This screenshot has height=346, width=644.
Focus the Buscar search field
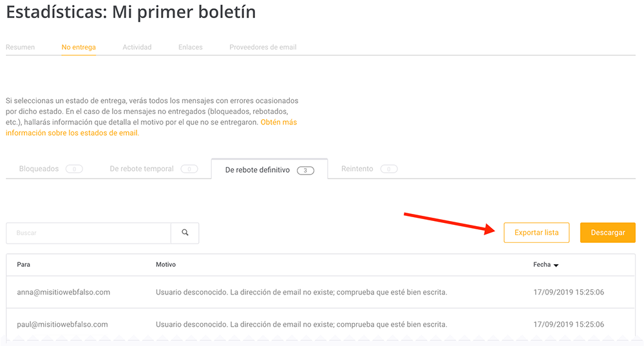(88, 233)
